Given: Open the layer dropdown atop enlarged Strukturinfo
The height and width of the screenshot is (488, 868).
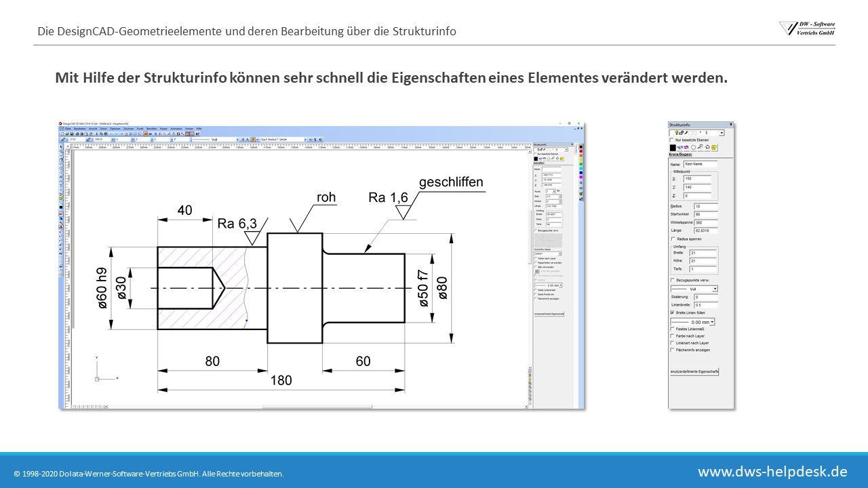Looking at the screenshot, I should [722, 133].
